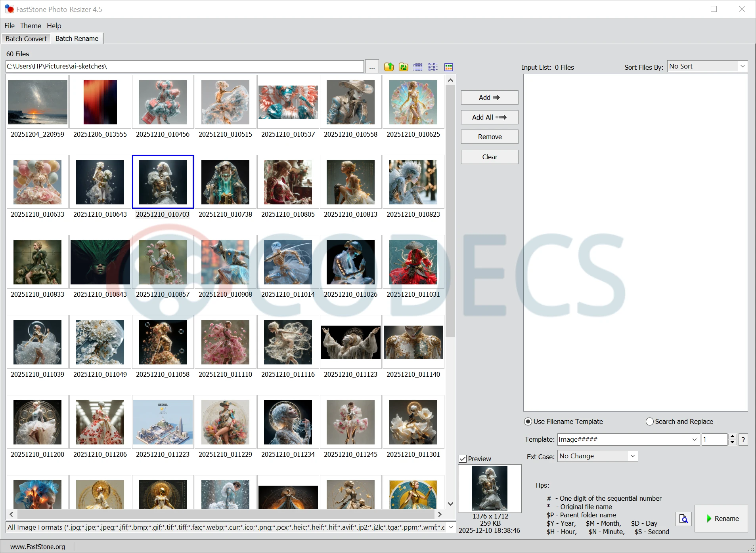Switch file list to thumbnails view
This screenshot has width=756, height=553.
pyautogui.click(x=448, y=67)
